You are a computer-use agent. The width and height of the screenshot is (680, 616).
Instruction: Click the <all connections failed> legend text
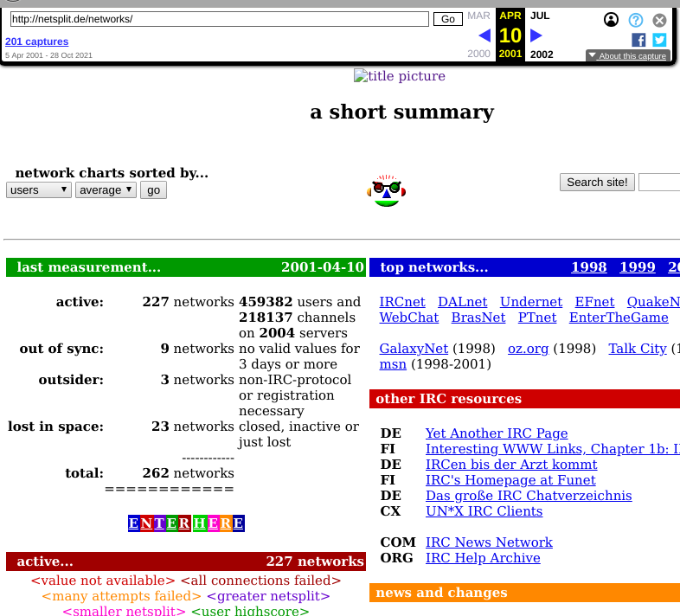(260, 581)
